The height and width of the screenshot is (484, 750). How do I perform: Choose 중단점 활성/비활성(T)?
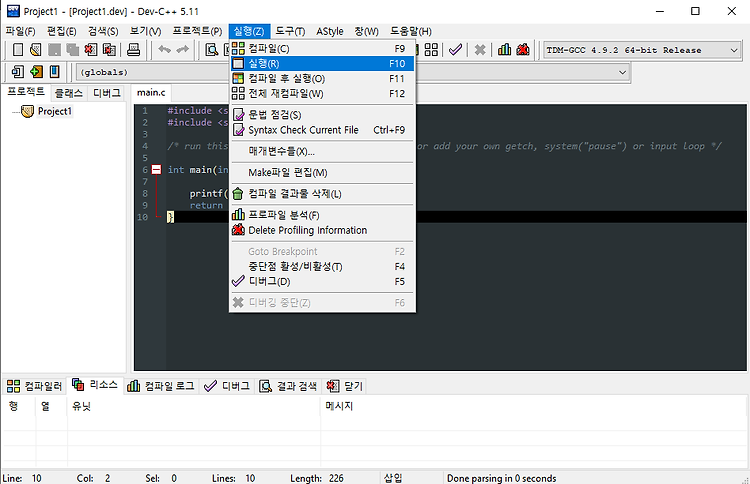[322, 266]
